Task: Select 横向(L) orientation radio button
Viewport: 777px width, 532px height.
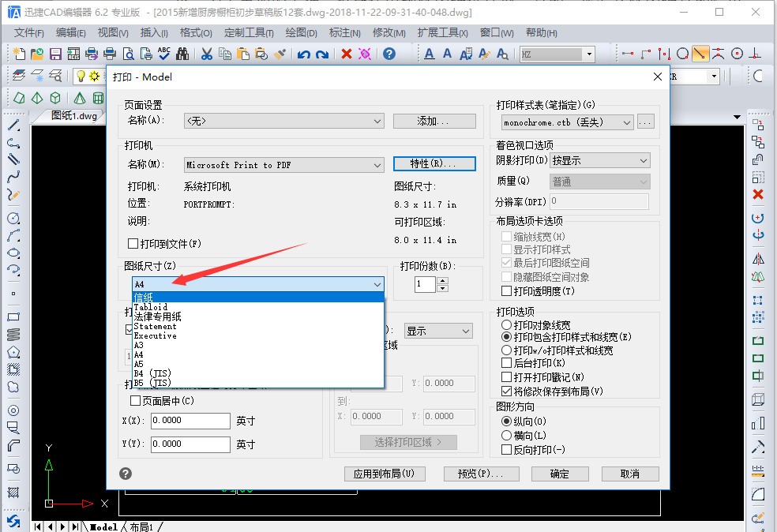Action: [x=506, y=436]
